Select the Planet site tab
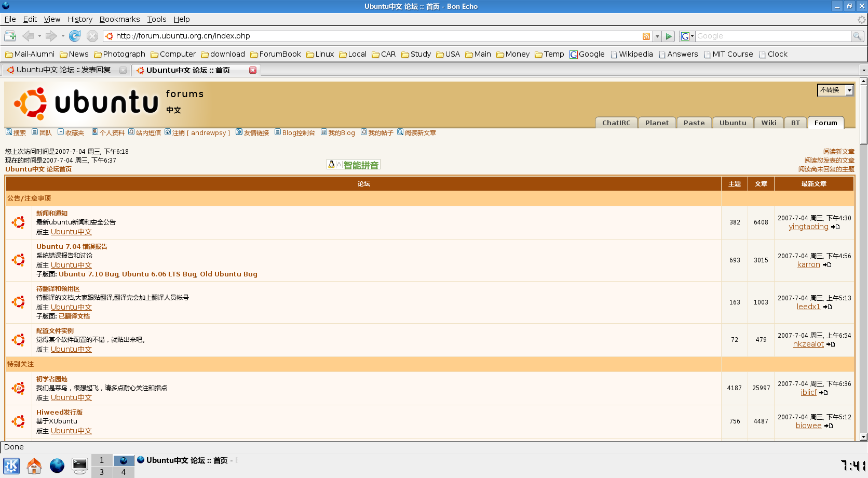 click(x=657, y=123)
